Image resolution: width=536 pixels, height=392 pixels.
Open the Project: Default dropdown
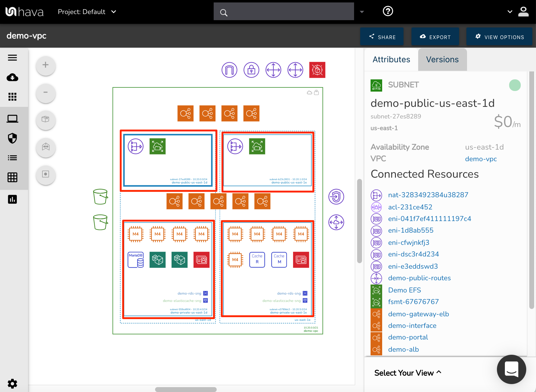(87, 12)
